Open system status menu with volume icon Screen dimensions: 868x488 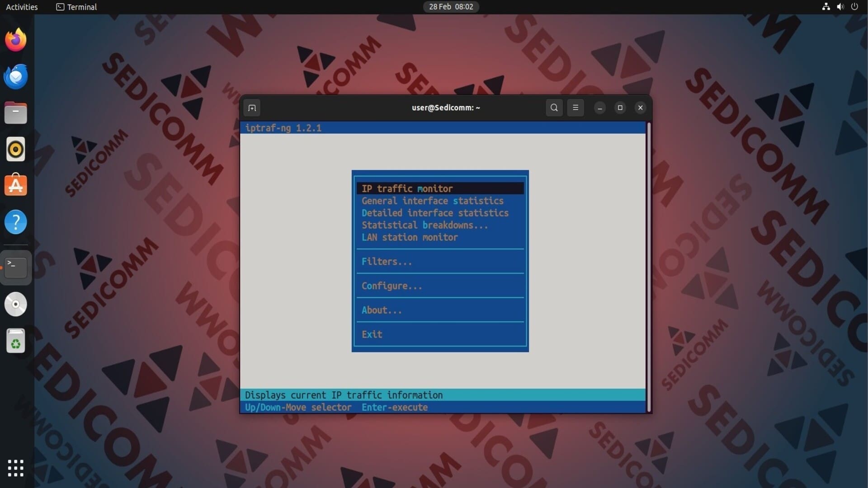tap(840, 7)
